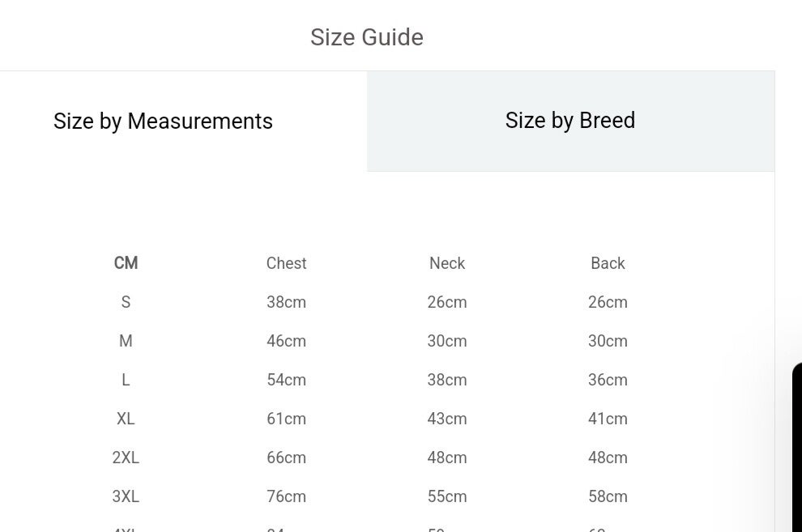Click the 55cm neck value for 3XL
The width and height of the screenshot is (802, 532).
tap(447, 496)
